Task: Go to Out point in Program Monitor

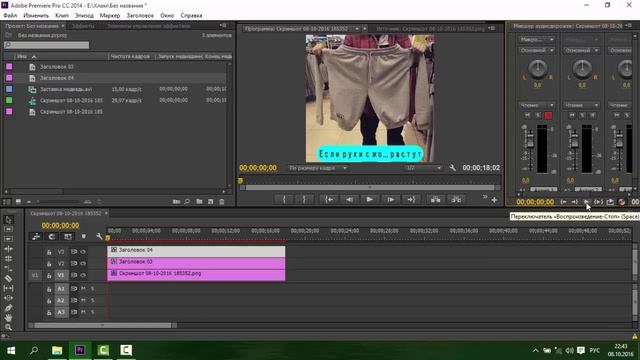Action: click(411, 200)
